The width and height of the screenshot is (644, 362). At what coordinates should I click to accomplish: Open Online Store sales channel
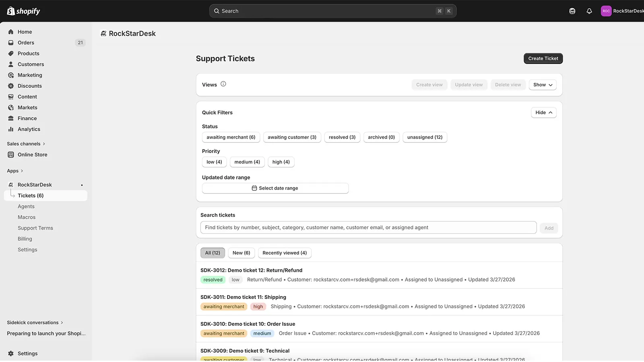32,155
